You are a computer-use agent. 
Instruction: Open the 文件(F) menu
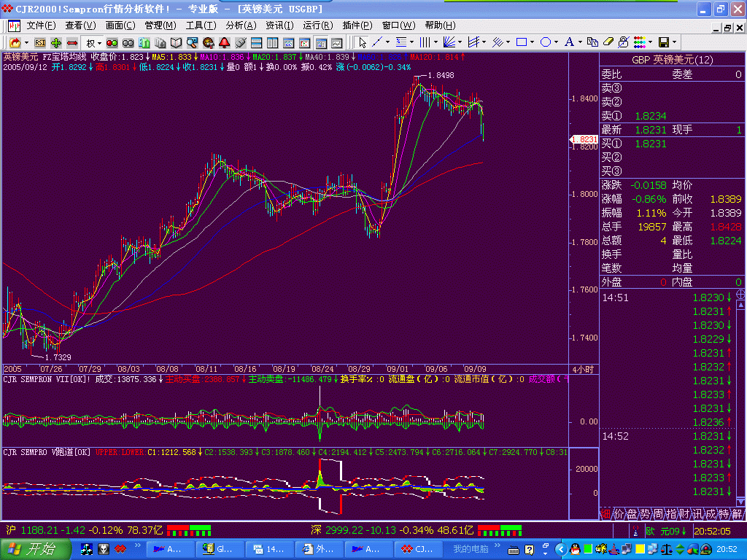pos(41,26)
